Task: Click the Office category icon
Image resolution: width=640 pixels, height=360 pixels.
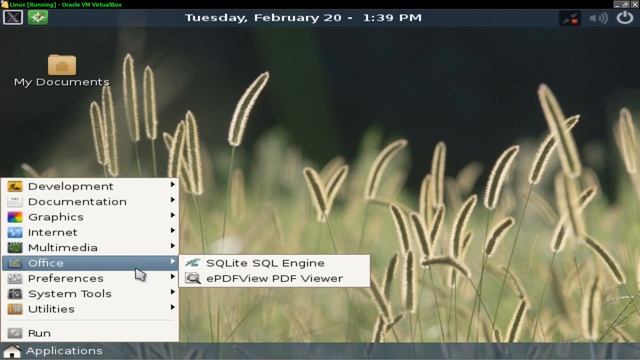Action: pyautogui.click(x=15, y=263)
